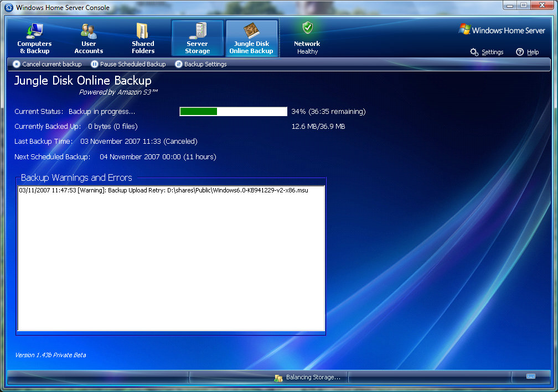Go to the Server Storage tab
This screenshot has height=392, width=558.
point(198,38)
